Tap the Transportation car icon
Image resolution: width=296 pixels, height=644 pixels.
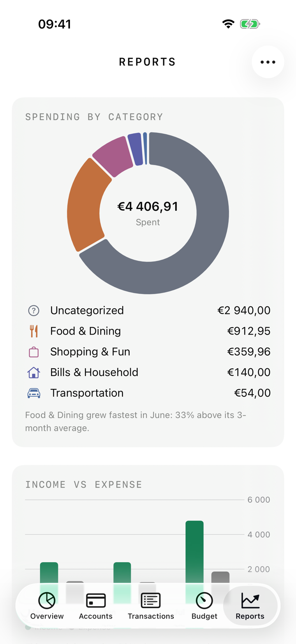click(x=34, y=393)
